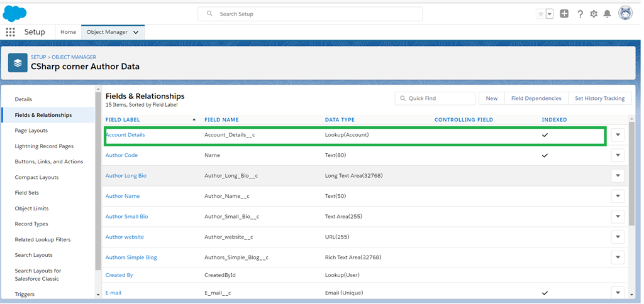644x304 pixels.
Task: Open the App Launcher grid icon
Action: 10,32
